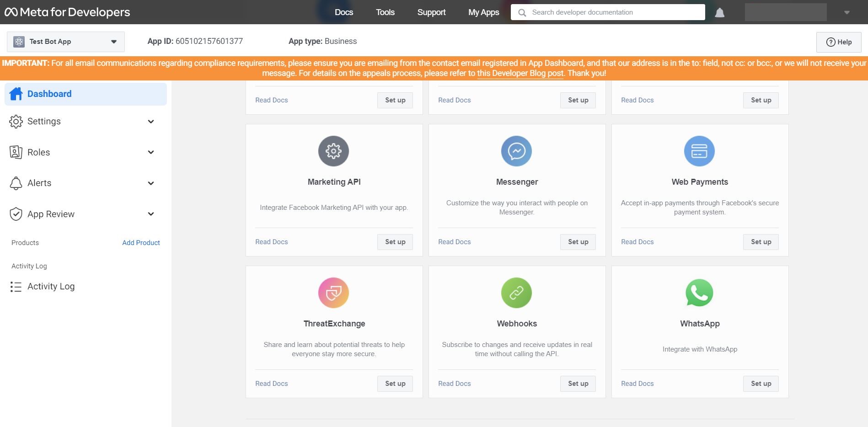Click the Marketing API card title
The height and width of the screenshot is (427, 868).
click(x=334, y=182)
